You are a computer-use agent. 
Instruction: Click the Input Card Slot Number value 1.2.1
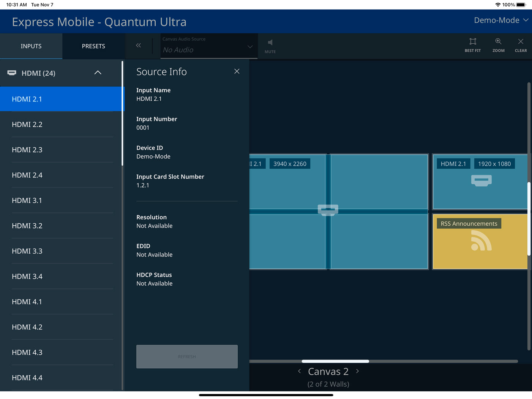[x=143, y=185]
